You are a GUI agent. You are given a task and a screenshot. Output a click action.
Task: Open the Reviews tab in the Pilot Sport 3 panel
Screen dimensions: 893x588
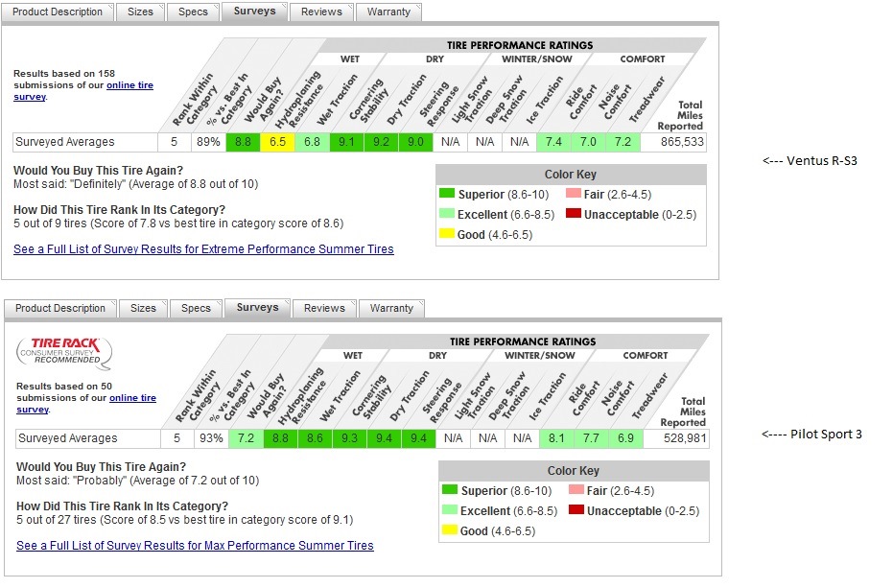coord(324,308)
